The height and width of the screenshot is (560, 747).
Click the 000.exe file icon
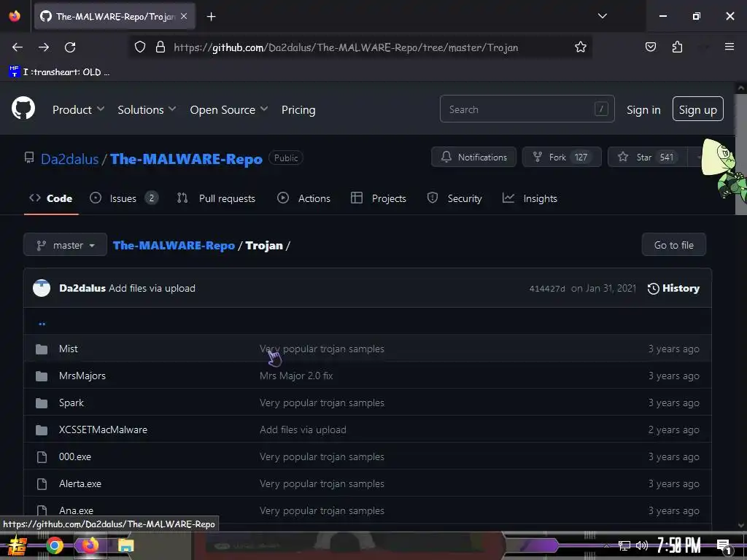point(42,457)
